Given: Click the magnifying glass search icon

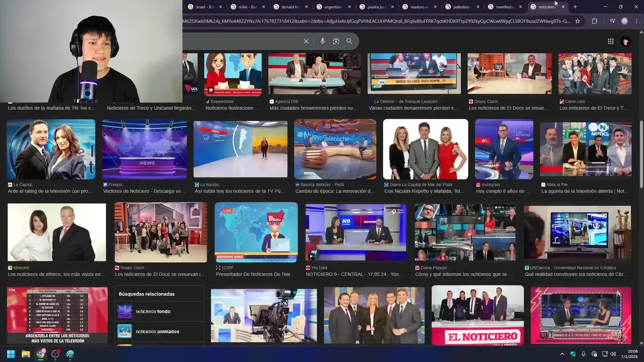Looking at the screenshot, I should 349,41.
